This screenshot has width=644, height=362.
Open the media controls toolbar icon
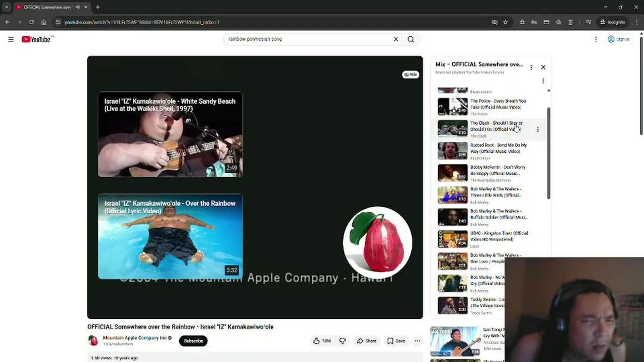click(x=588, y=22)
